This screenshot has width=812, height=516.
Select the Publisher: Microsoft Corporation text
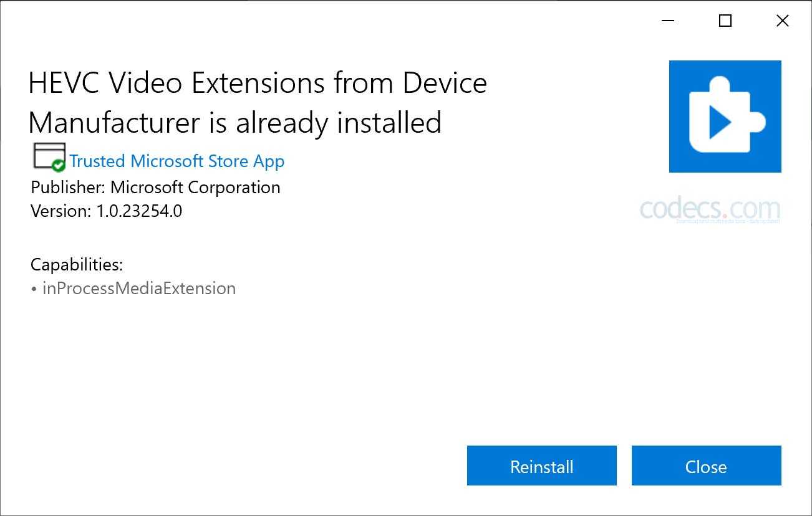(155, 188)
